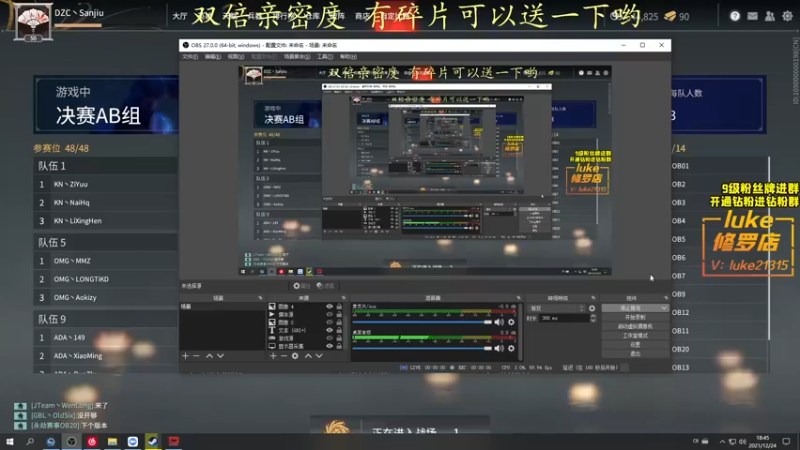Select 场景 entry in scenes list
The width and height of the screenshot is (800, 450).
pyautogui.click(x=222, y=307)
